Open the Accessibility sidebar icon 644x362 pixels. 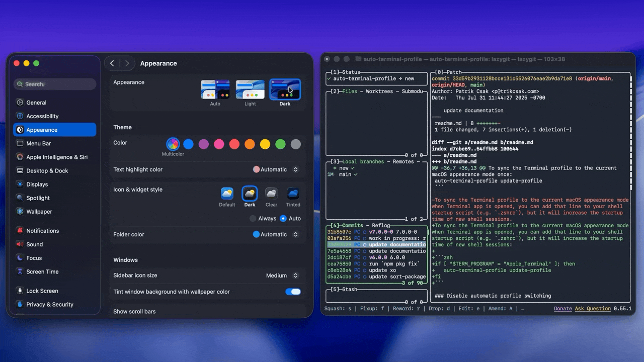[x=20, y=116]
